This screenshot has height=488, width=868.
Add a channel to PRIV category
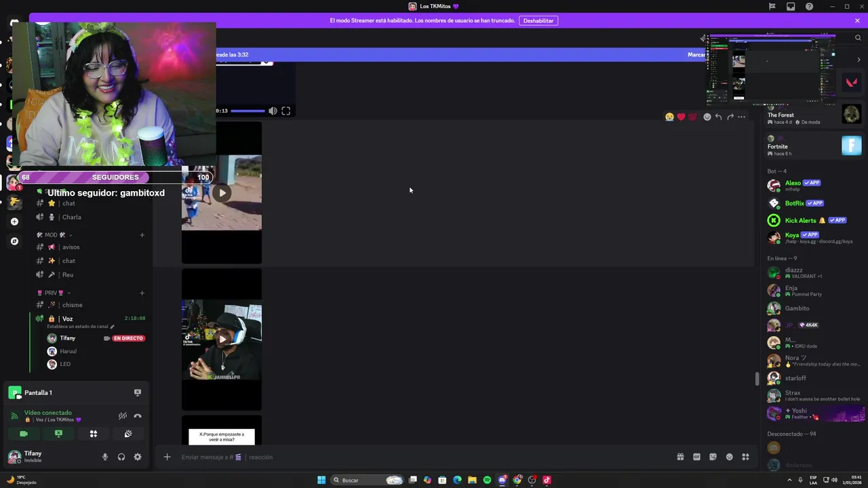[x=142, y=293]
